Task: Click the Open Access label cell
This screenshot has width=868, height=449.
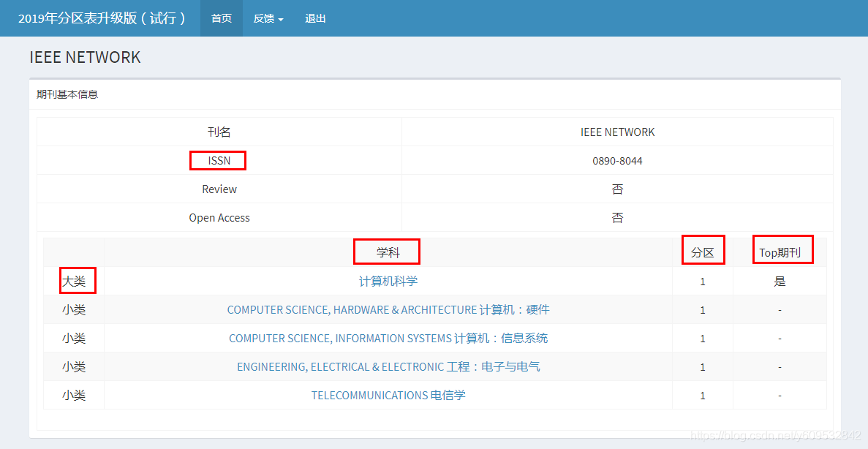Action: pyautogui.click(x=219, y=218)
